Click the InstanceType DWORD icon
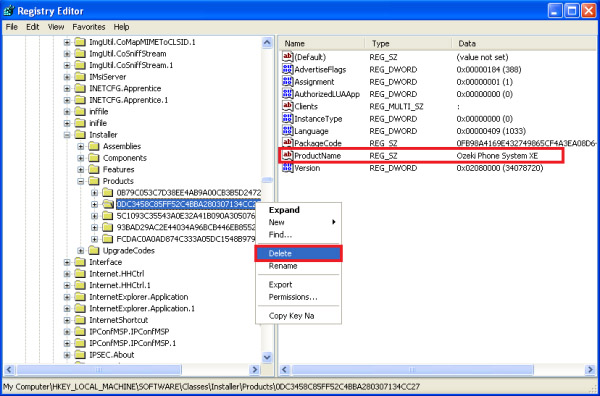600x396 pixels. 287,119
